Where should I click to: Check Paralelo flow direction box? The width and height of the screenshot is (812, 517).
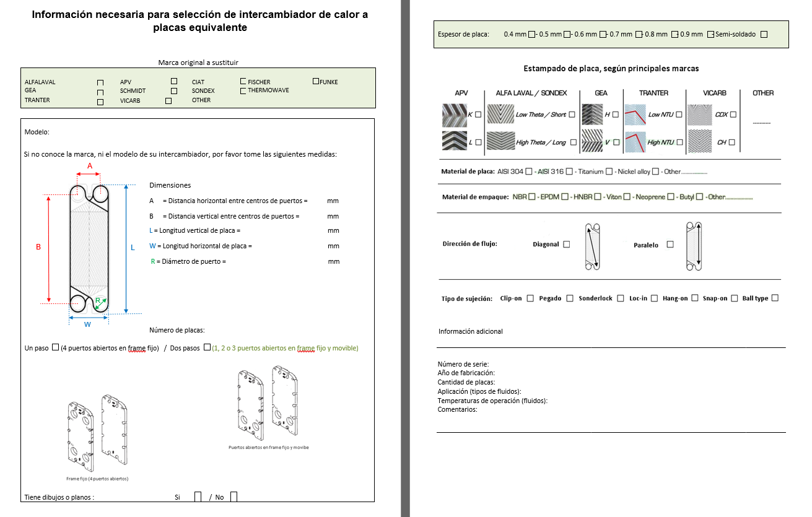[x=670, y=245]
